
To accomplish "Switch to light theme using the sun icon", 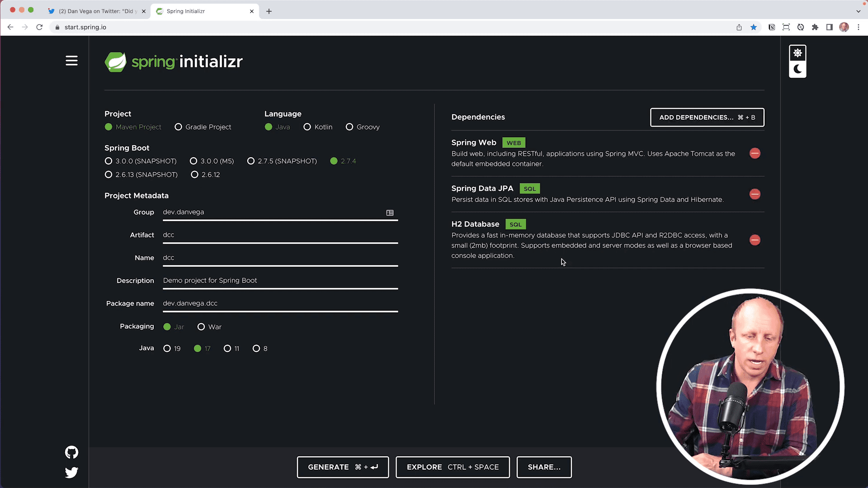I will point(797,52).
